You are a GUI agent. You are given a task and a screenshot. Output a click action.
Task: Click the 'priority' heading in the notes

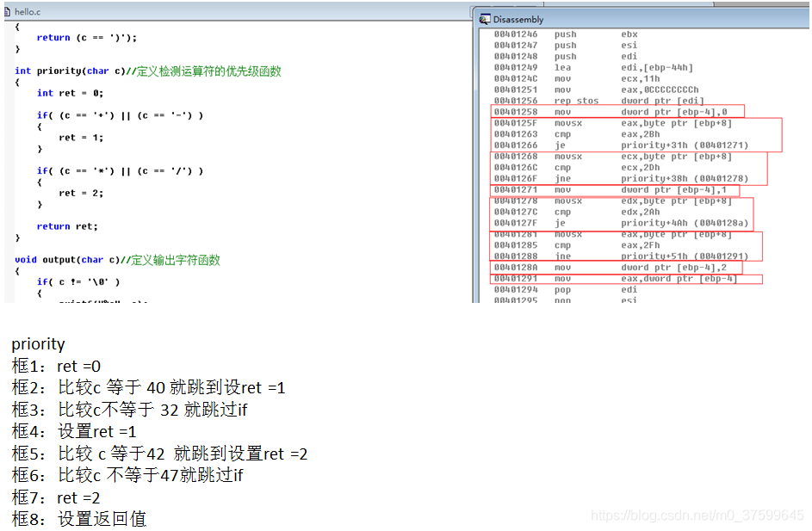coord(39,344)
